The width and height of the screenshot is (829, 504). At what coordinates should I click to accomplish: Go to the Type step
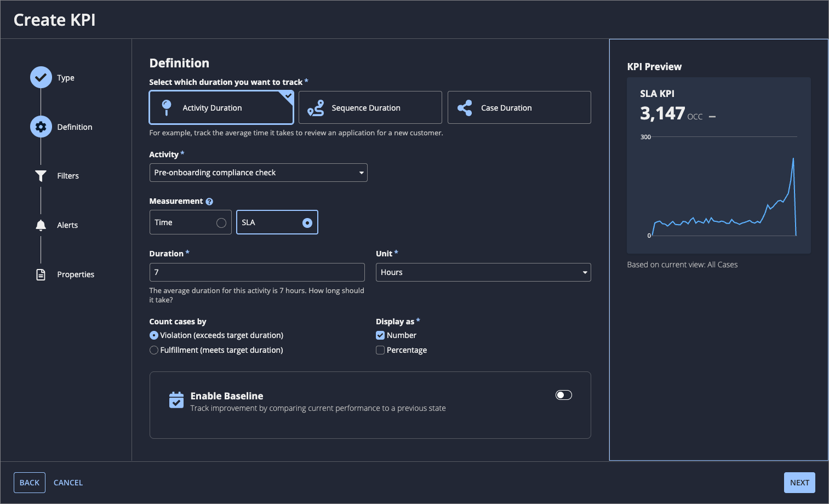coord(66,78)
